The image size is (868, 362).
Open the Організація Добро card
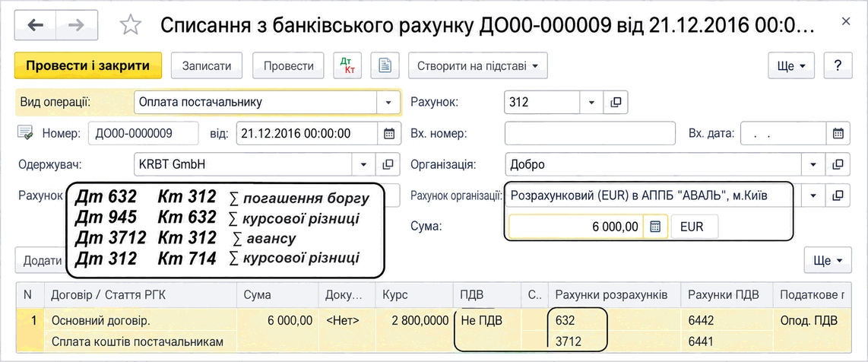pos(838,164)
